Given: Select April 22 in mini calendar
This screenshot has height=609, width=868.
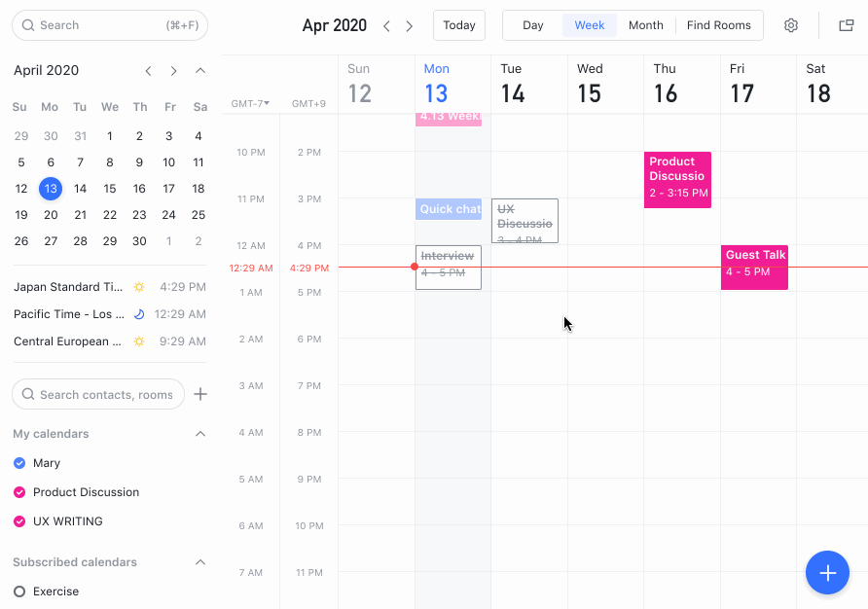Looking at the screenshot, I should tap(110, 215).
